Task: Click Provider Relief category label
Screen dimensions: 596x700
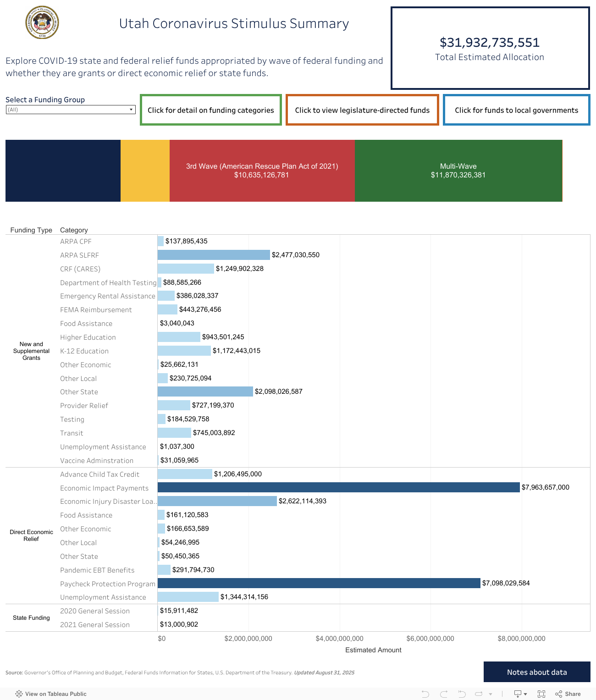Action: [x=84, y=406]
